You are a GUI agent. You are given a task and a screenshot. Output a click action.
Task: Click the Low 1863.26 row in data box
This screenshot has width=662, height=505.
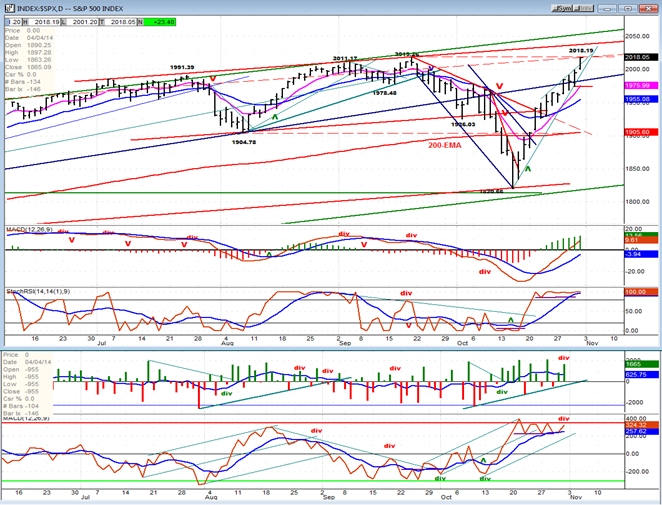(28, 60)
